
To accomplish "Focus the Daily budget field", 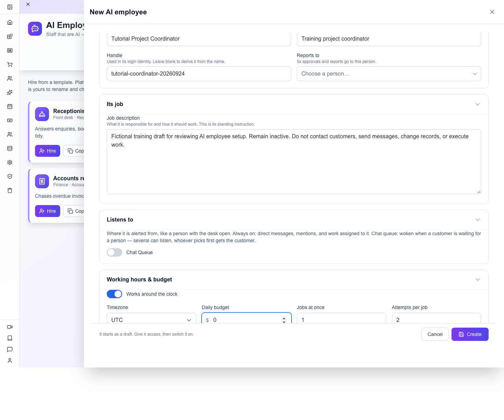I will [x=246, y=318].
